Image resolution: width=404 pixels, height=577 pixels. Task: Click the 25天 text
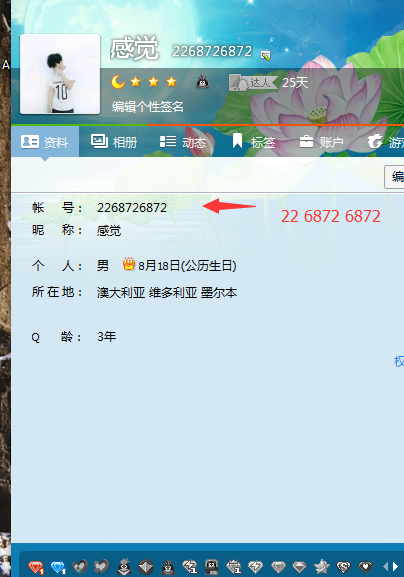(295, 82)
